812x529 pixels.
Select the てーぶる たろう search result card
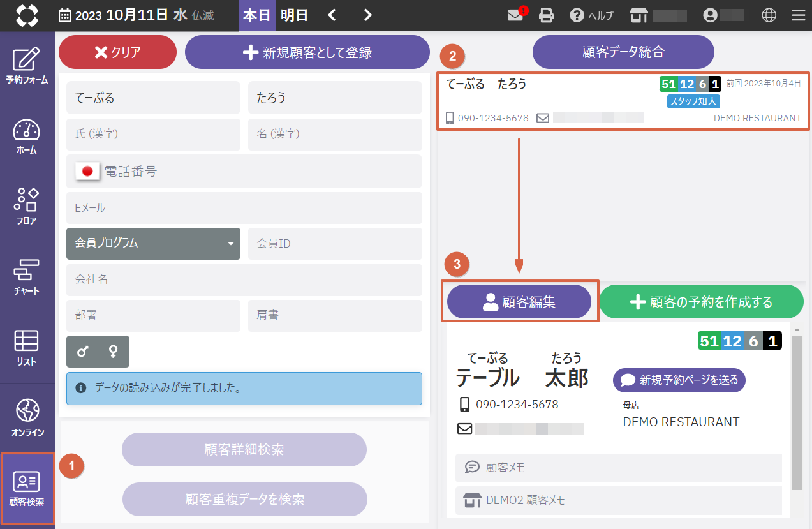coord(623,101)
